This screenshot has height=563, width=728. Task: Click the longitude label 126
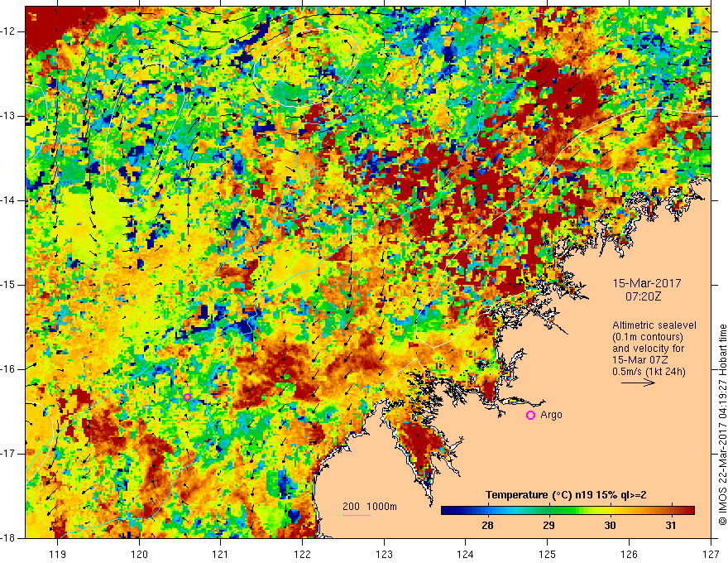pos(629,554)
